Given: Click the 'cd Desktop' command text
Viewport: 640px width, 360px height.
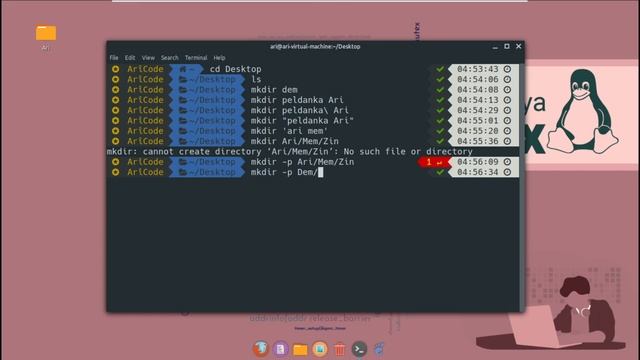Looking at the screenshot, I should pos(235,69).
